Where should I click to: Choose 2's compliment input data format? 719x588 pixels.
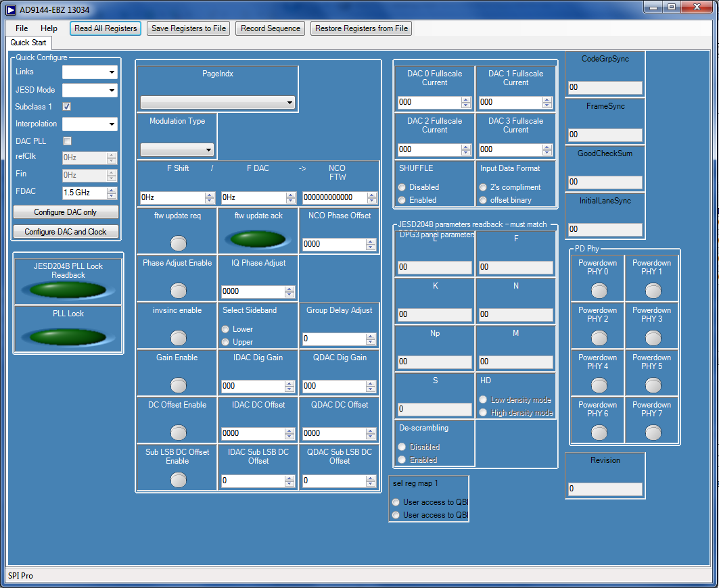click(x=483, y=187)
